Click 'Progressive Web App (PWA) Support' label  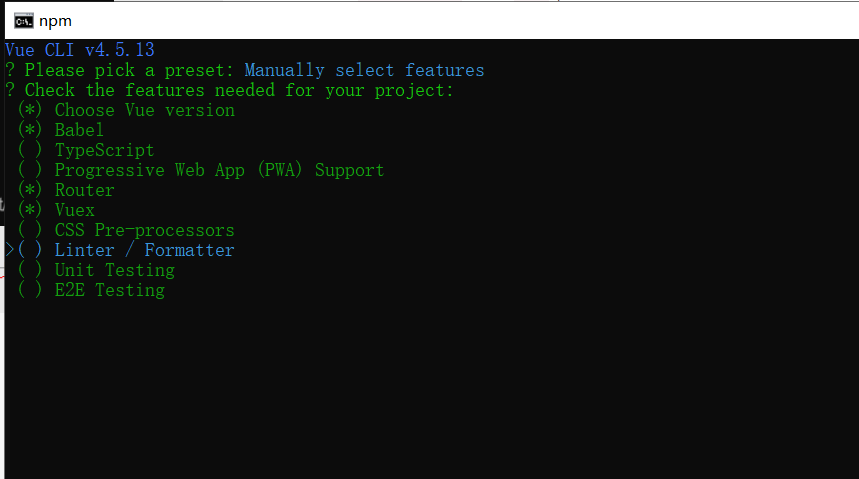[x=220, y=170]
